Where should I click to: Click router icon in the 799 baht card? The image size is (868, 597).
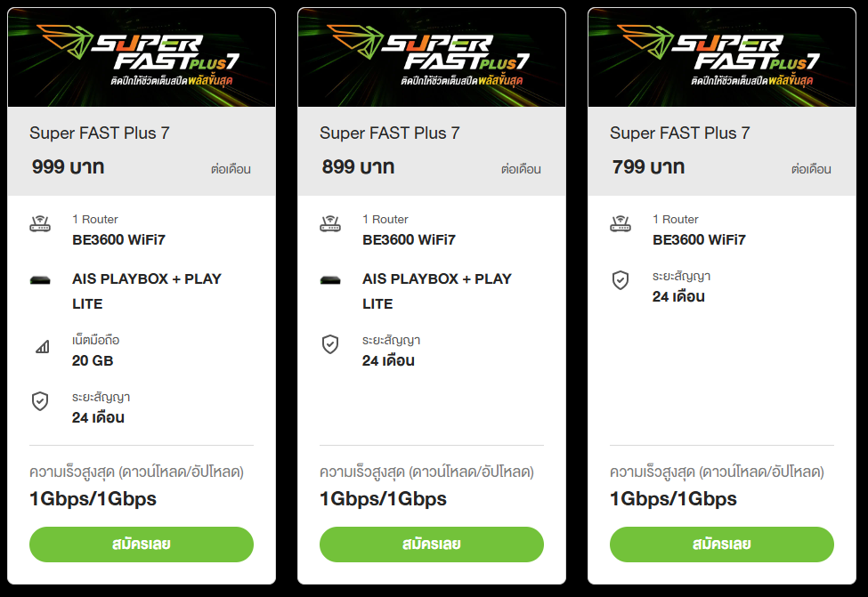click(621, 224)
